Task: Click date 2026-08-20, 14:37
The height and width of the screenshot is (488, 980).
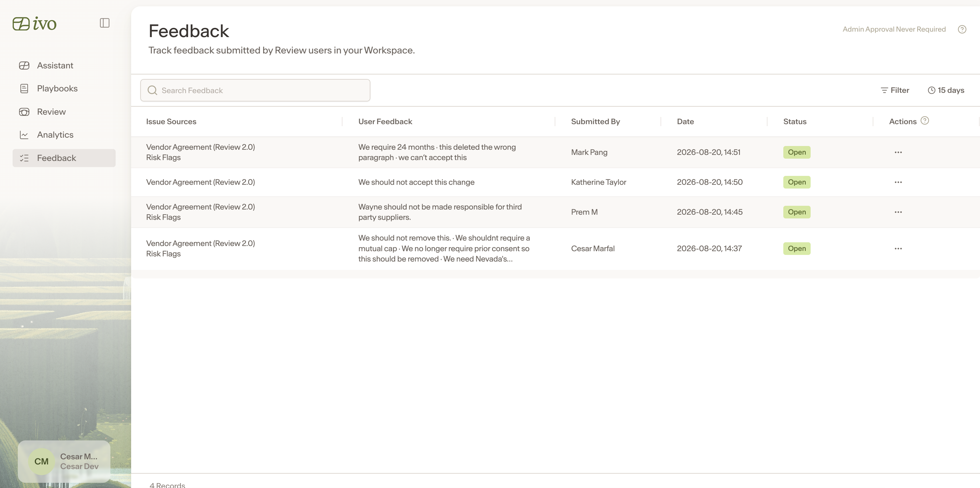Action: (709, 248)
